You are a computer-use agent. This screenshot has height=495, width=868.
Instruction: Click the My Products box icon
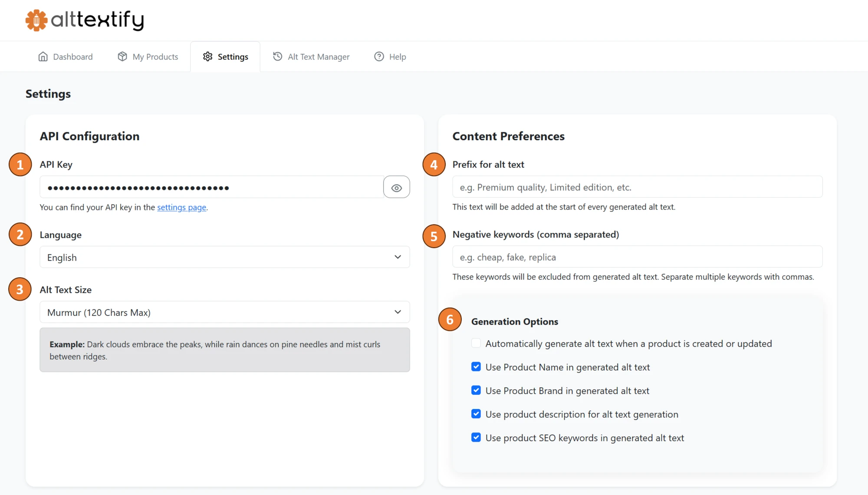pos(122,56)
